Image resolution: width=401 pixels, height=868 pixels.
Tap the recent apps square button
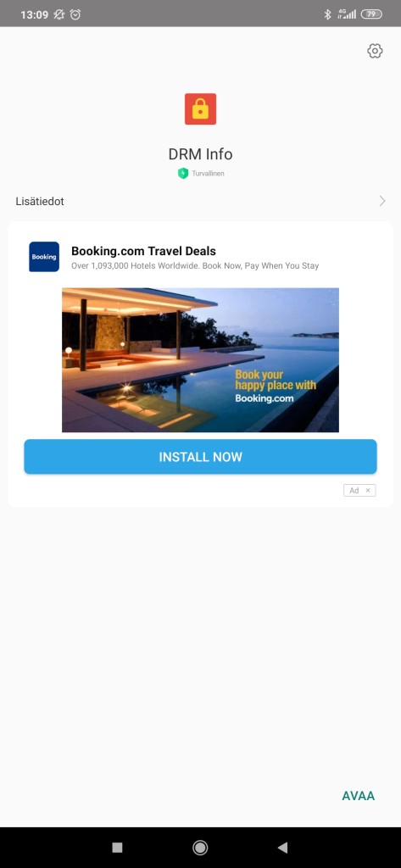coord(117,847)
